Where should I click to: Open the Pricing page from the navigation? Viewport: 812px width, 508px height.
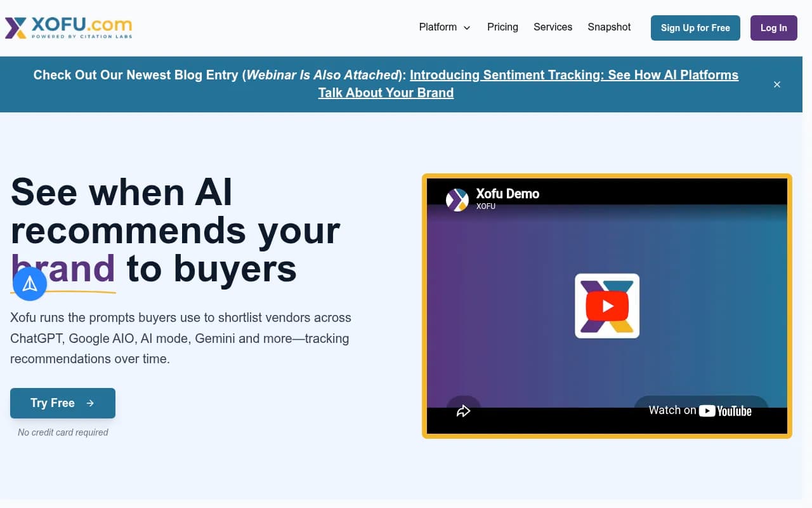pyautogui.click(x=502, y=27)
